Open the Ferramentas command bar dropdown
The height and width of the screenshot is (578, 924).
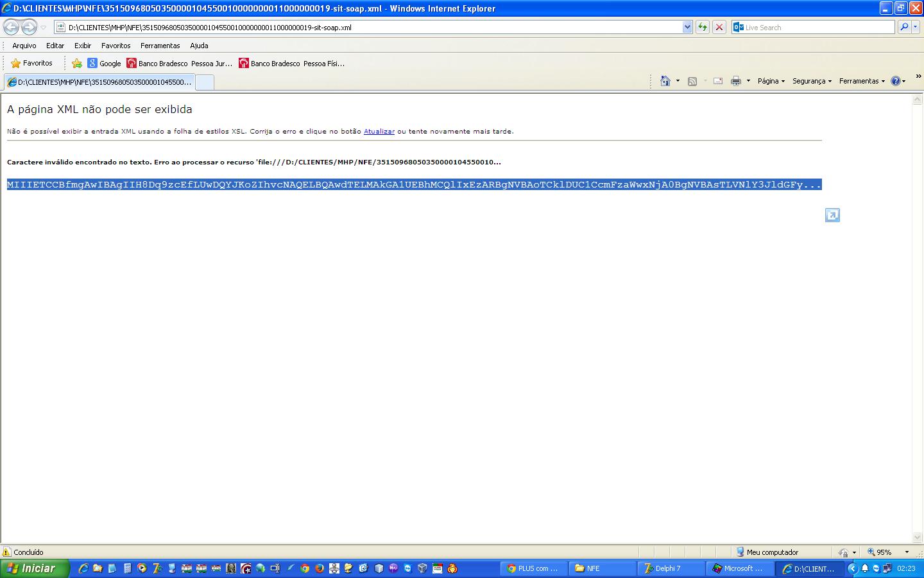point(862,81)
